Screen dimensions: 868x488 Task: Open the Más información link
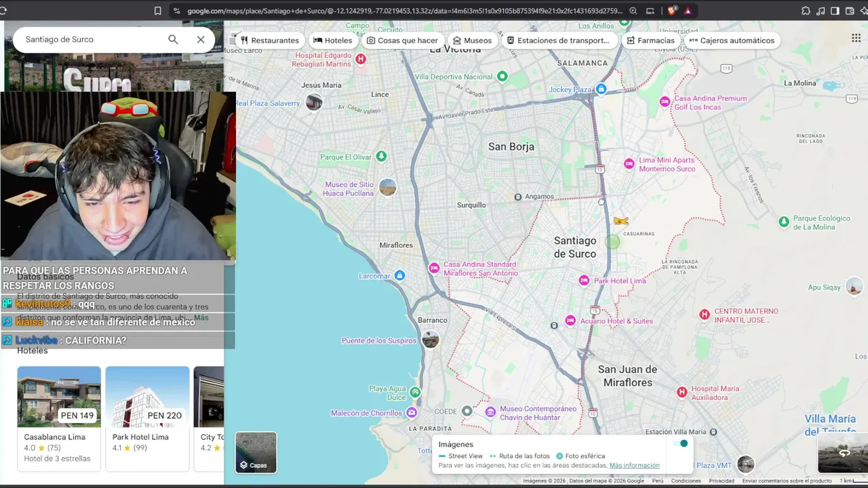point(634,466)
